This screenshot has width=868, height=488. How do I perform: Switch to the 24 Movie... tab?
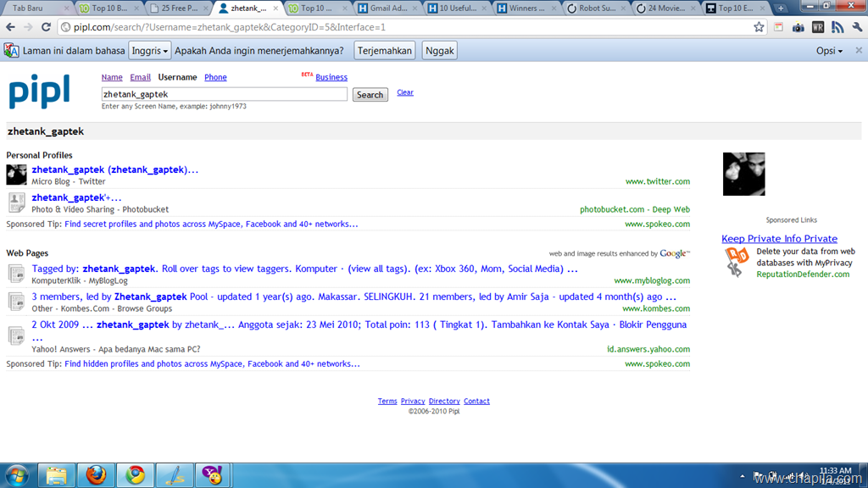666,8
